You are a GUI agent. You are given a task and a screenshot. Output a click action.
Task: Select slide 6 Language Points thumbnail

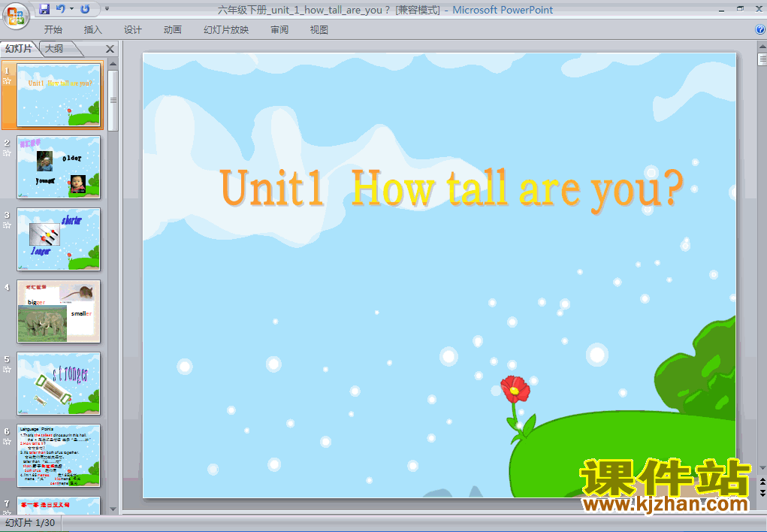click(x=58, y=455)
